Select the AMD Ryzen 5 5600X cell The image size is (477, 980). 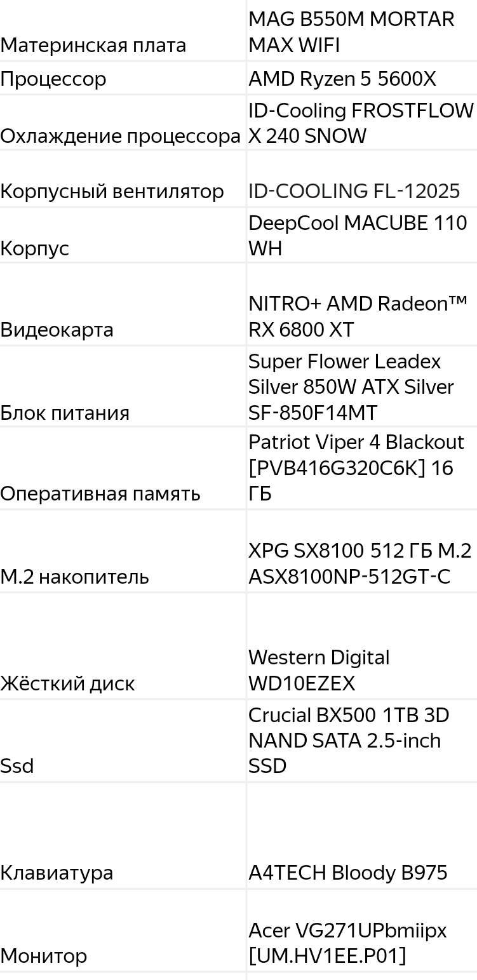[x=342, y=79]
